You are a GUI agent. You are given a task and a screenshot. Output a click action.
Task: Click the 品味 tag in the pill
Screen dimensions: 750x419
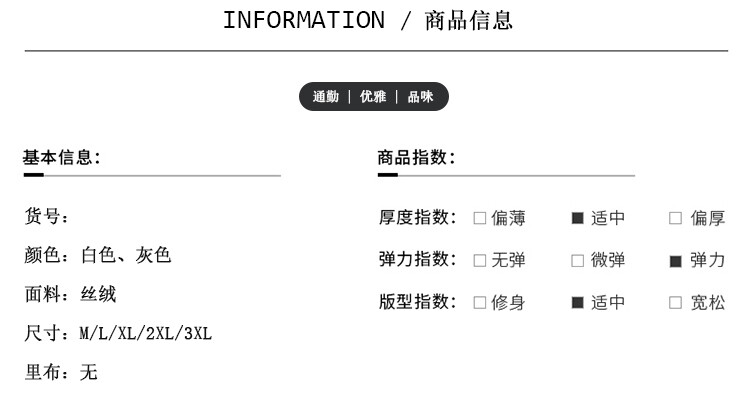[x=420, y=97]
